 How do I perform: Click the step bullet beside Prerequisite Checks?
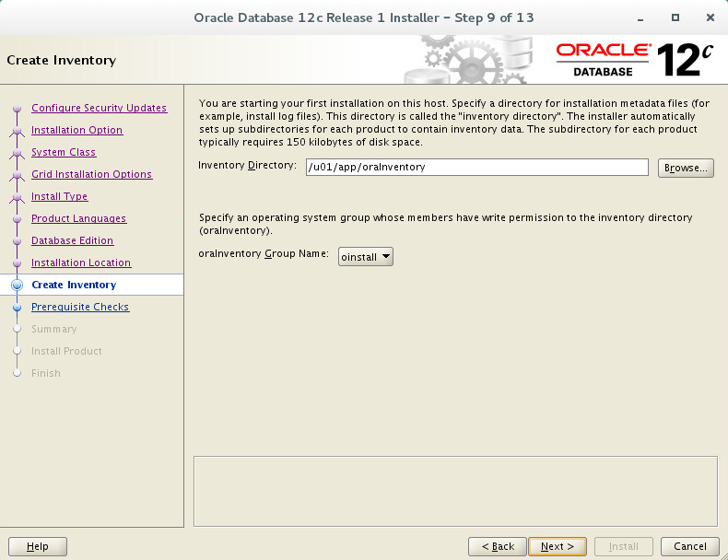click(18, 307)
